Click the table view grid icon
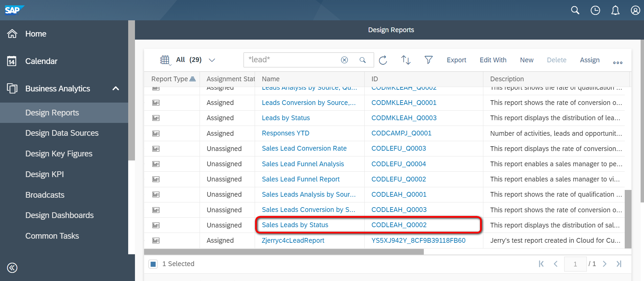The image size is (644, 281). pos(165,60)
